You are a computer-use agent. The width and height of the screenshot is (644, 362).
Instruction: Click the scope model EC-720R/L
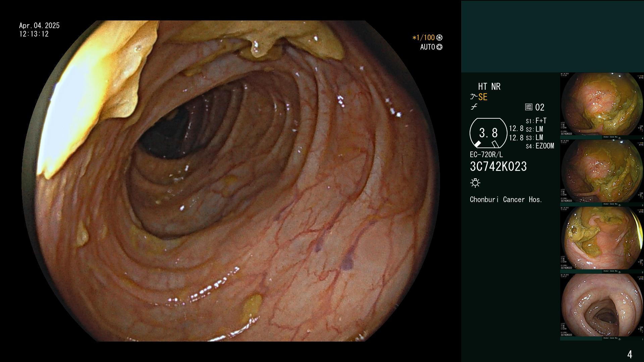(x=486, y=155)
